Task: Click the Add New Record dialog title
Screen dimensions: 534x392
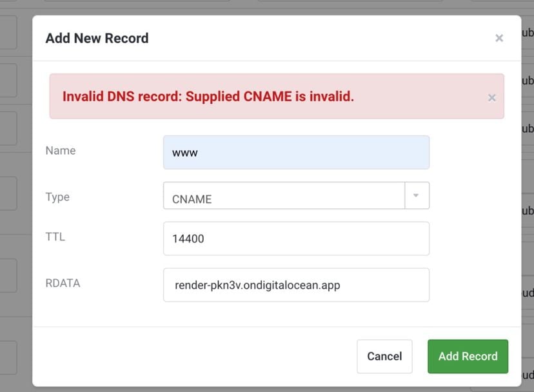Action: pyautogui.click(x=97, y=39)
